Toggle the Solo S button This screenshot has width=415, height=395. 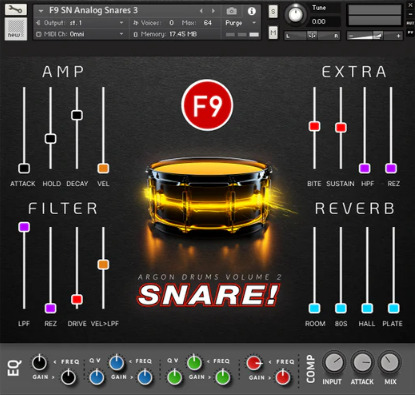pyautogui.click(x=273, y=12)
